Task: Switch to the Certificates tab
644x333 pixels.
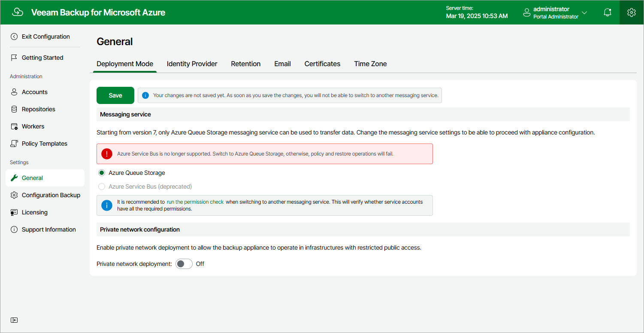Action: click(322, 64)
